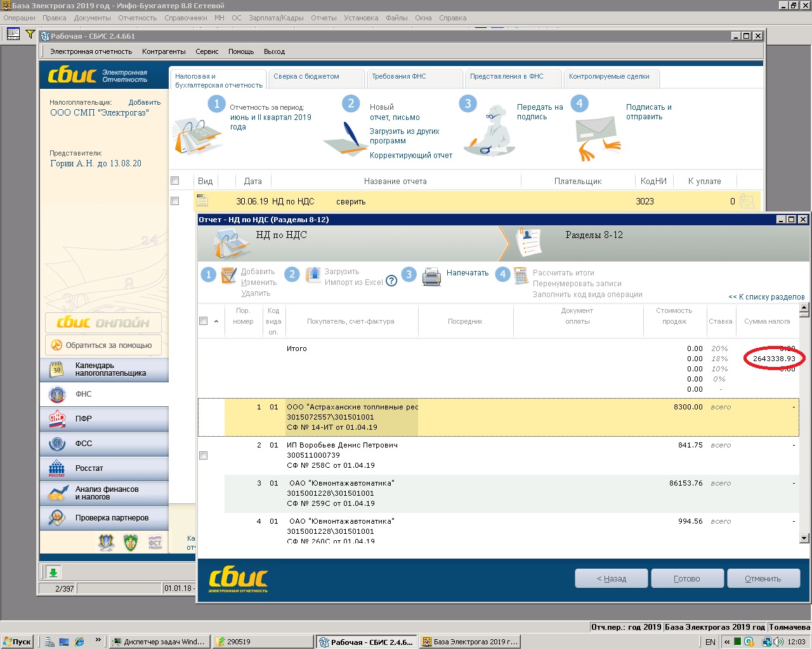Click the Отменить button
Viewport: 812px width, 650px height.
click(x=763, y=579)
